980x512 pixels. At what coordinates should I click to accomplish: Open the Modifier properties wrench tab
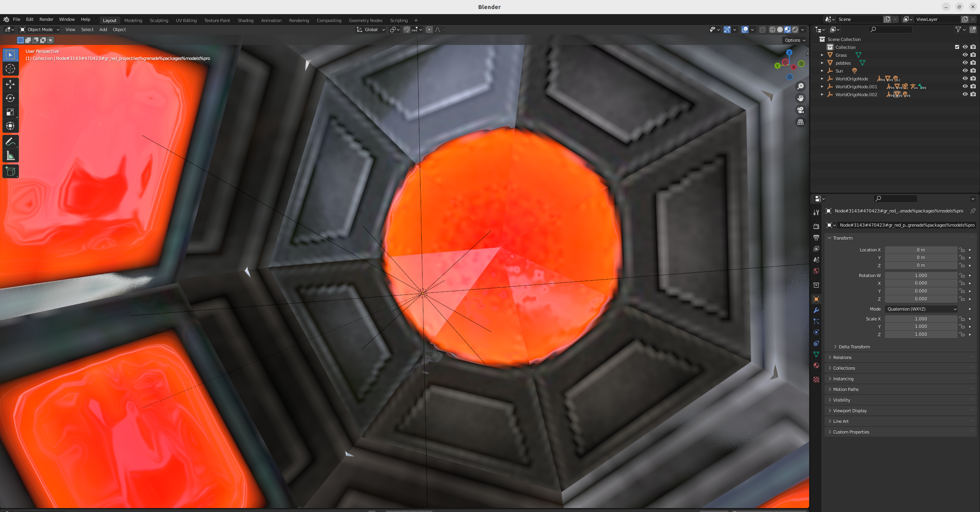pyautogui.click(x=816, y=310)
